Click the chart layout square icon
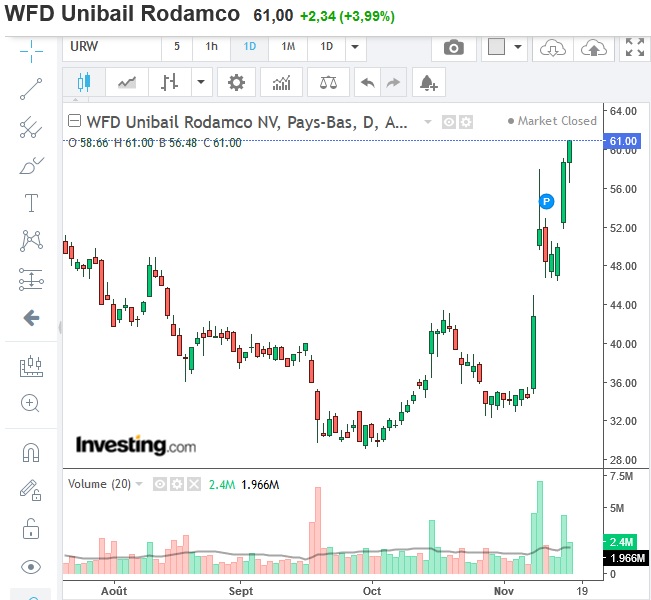This screenshot has height=600, width=651. coord(496,47)
